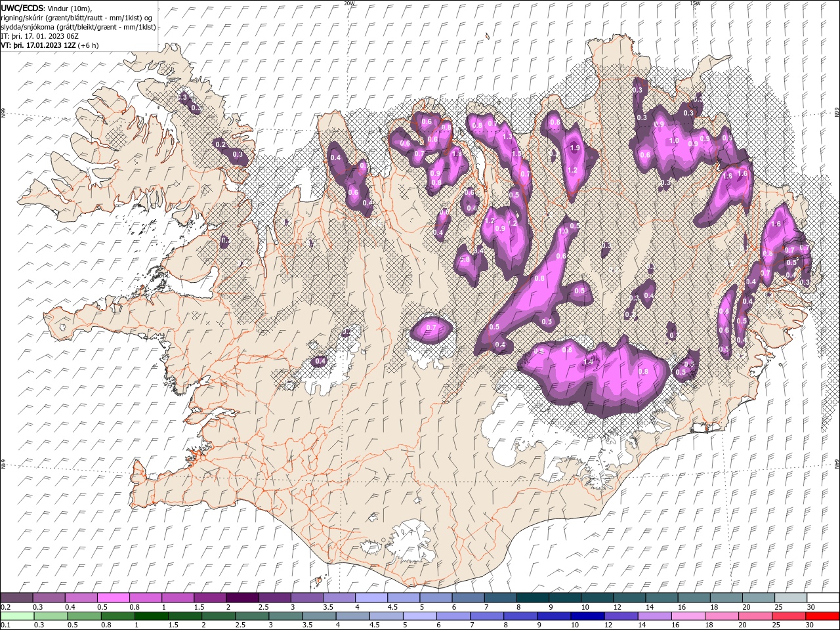This screenshot has height=630, width=840.
Task: Click the bright red swatch in the rain legend
Action: click(822, 616)
